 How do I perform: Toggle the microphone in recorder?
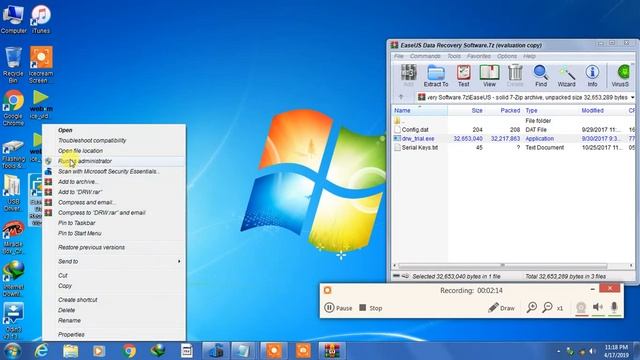(614, 307)
